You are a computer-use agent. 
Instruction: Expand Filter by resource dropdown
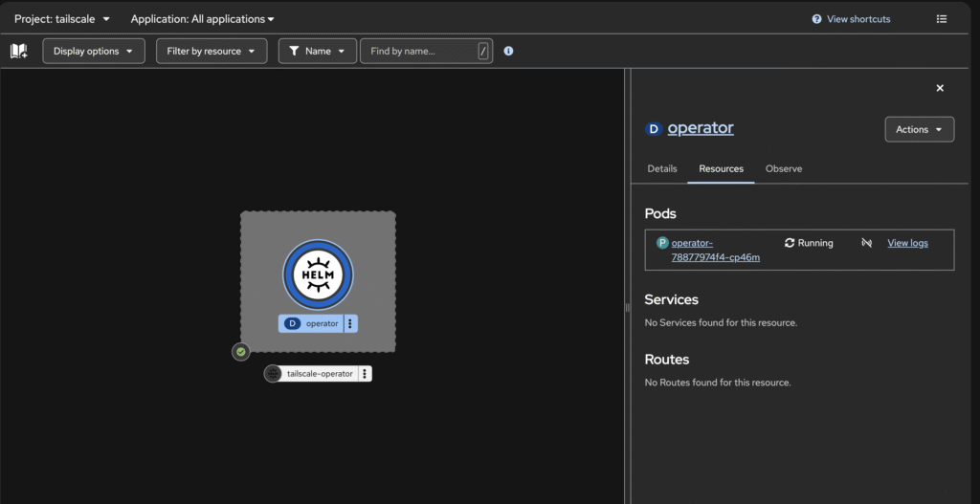point(212,52)
